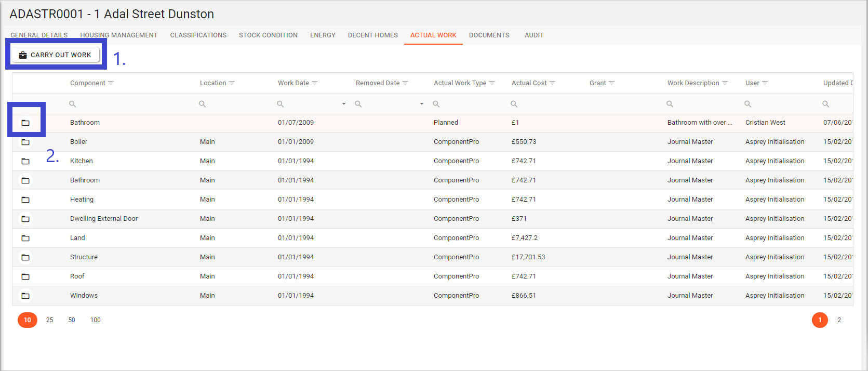Click the Location column filter icon

coord(232,83)
